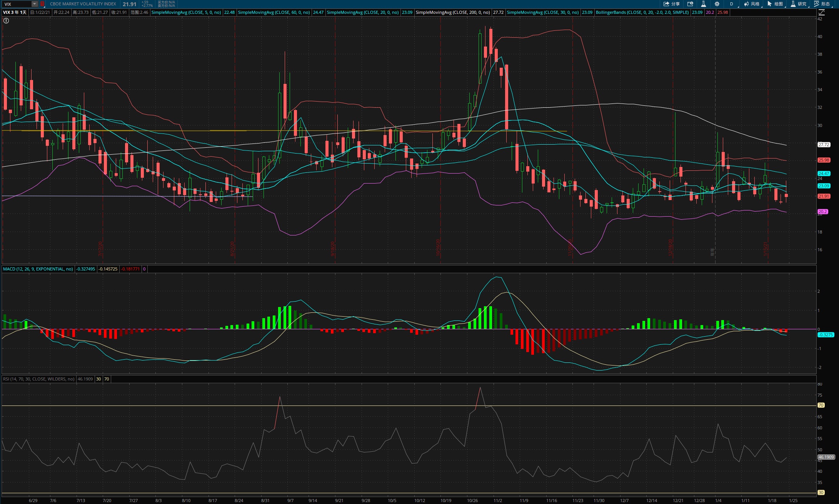This screenshot has width=839, height=504.
Task: Click the flask icon next to gear
Action: [x=703, y=4]
